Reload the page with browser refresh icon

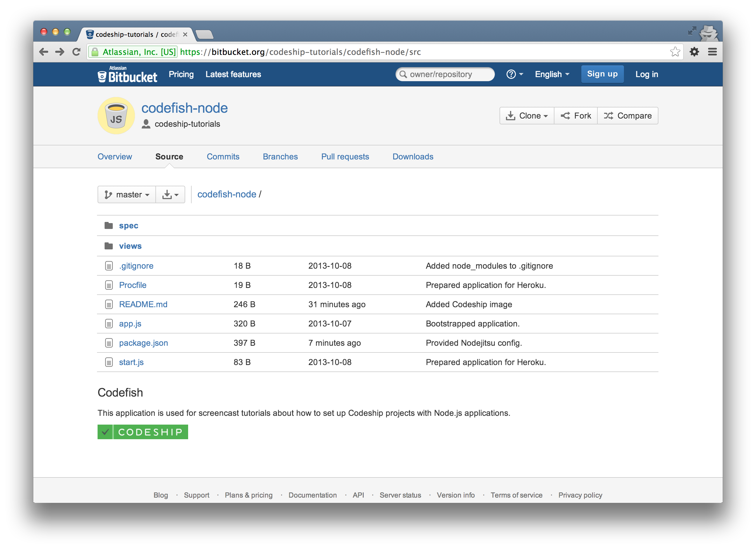[77, 52]
